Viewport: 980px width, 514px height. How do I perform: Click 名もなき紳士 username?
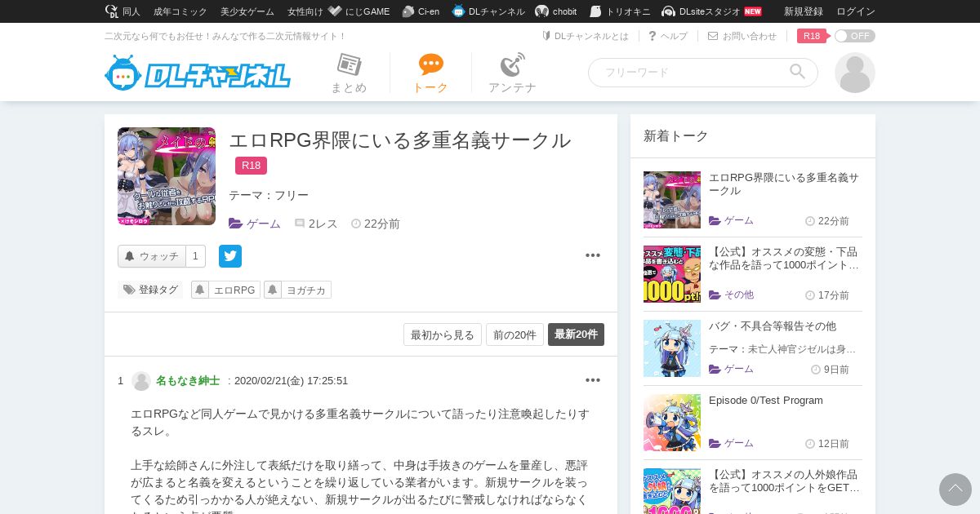point(188,381)
